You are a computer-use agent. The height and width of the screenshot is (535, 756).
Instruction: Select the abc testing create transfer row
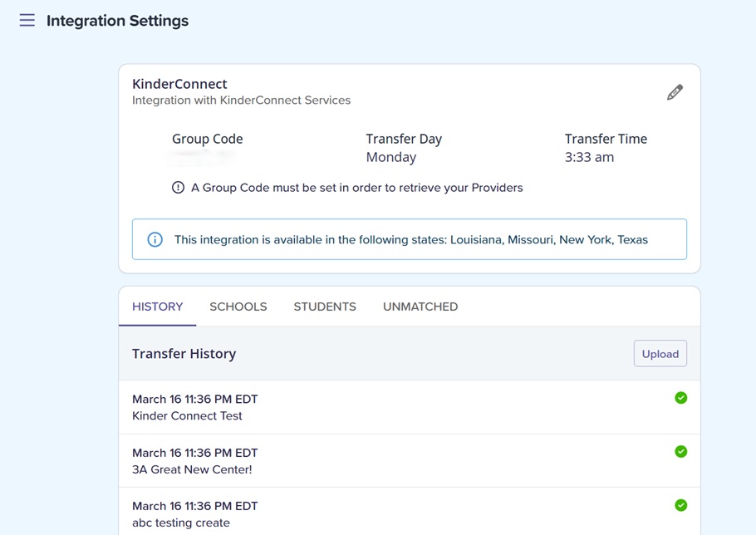pos(410,512)
